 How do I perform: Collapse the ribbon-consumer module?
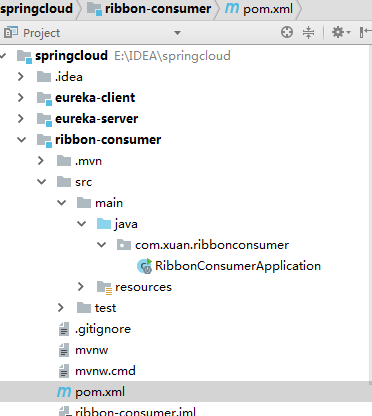(21, 140)
